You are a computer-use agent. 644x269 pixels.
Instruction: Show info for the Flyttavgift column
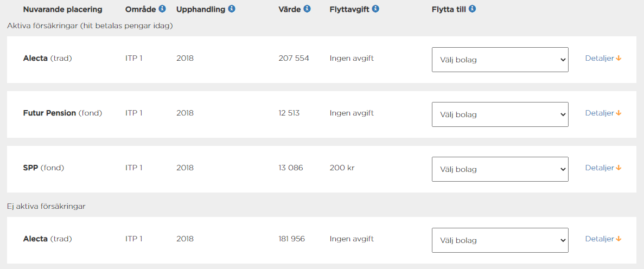(375, 9)
